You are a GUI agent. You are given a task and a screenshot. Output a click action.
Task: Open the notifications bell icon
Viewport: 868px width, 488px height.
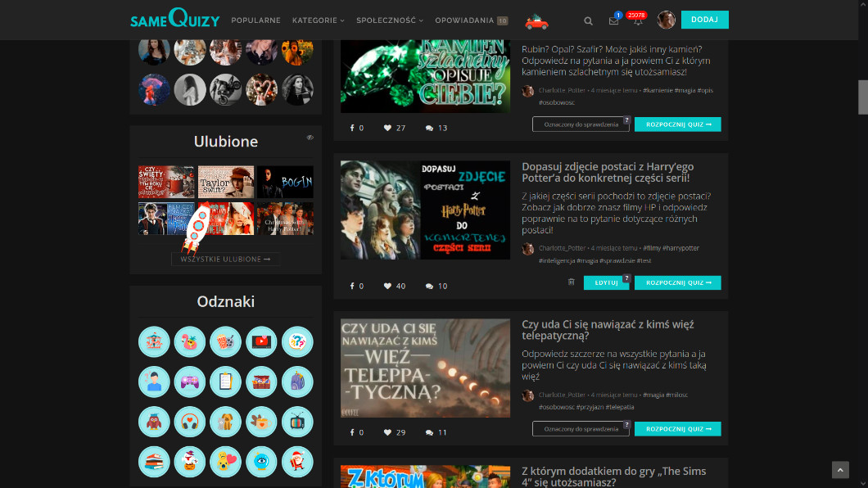(638, 20)
